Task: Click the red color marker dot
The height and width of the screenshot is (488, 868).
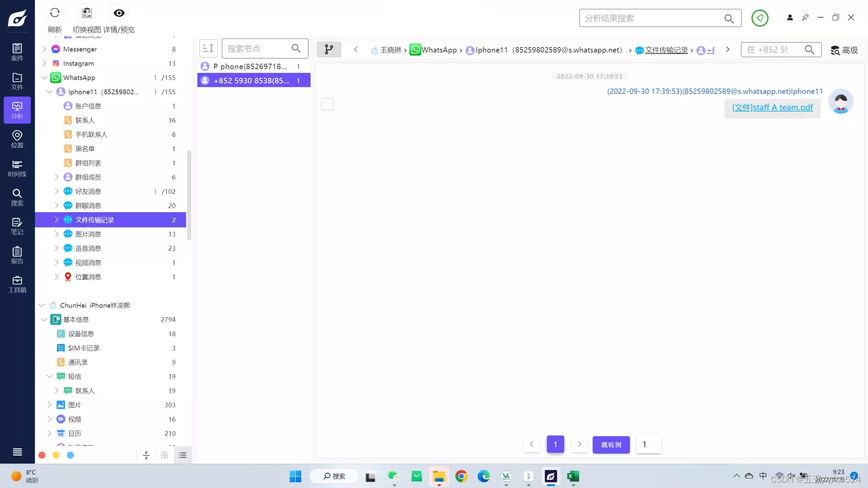Action: (42, 455)
